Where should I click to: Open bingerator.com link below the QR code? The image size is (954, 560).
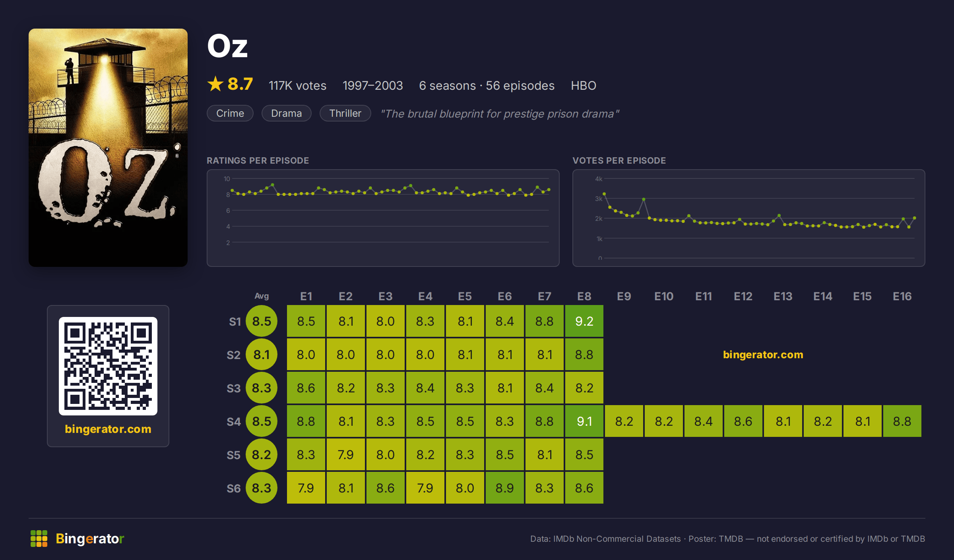[108, 429]
